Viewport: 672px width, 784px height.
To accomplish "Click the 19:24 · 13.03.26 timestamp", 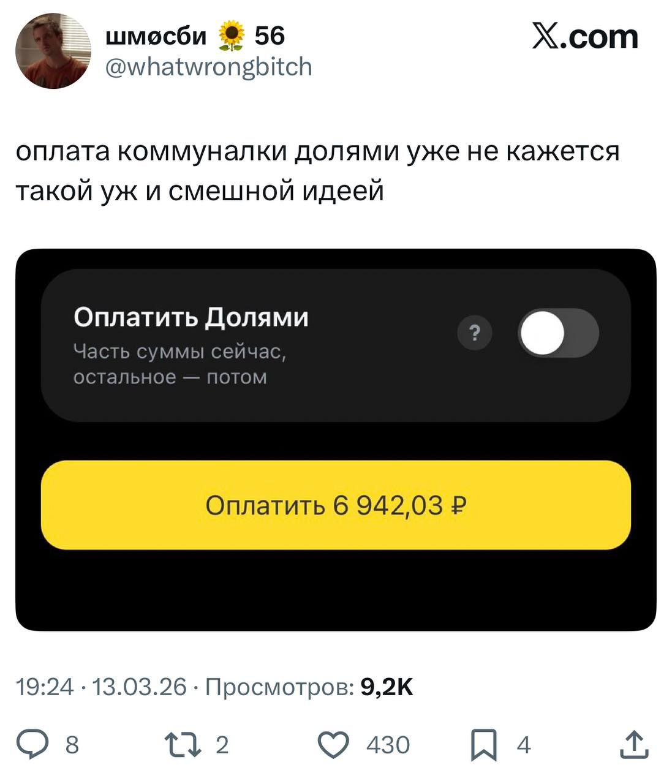I will tap(100, 687).
